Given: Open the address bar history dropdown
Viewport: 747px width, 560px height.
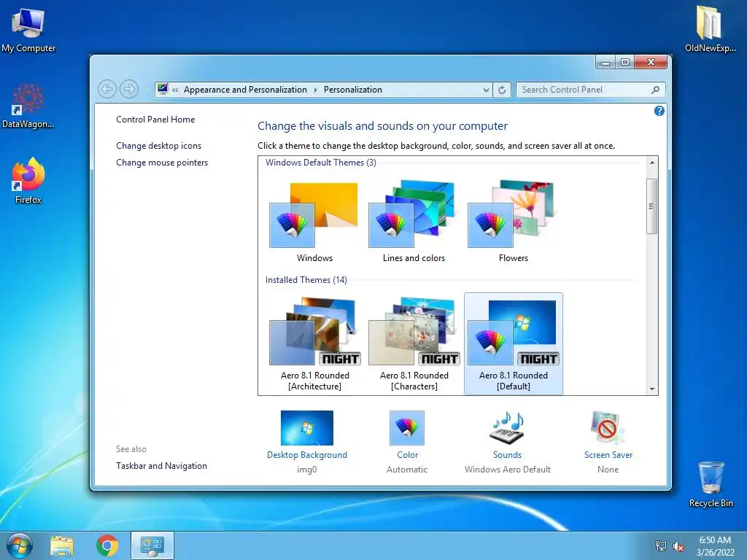Looking at the screenshot, I should tap(486, 90).
